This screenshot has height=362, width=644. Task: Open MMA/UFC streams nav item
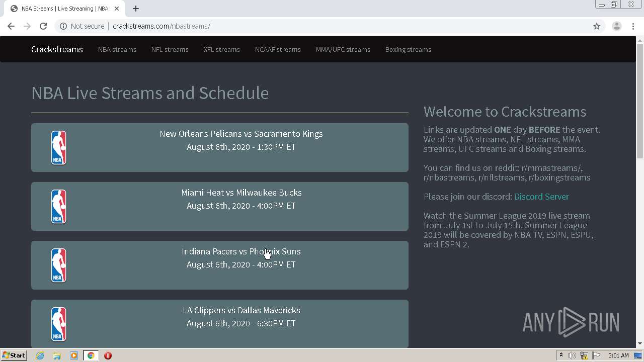[343, 49]
